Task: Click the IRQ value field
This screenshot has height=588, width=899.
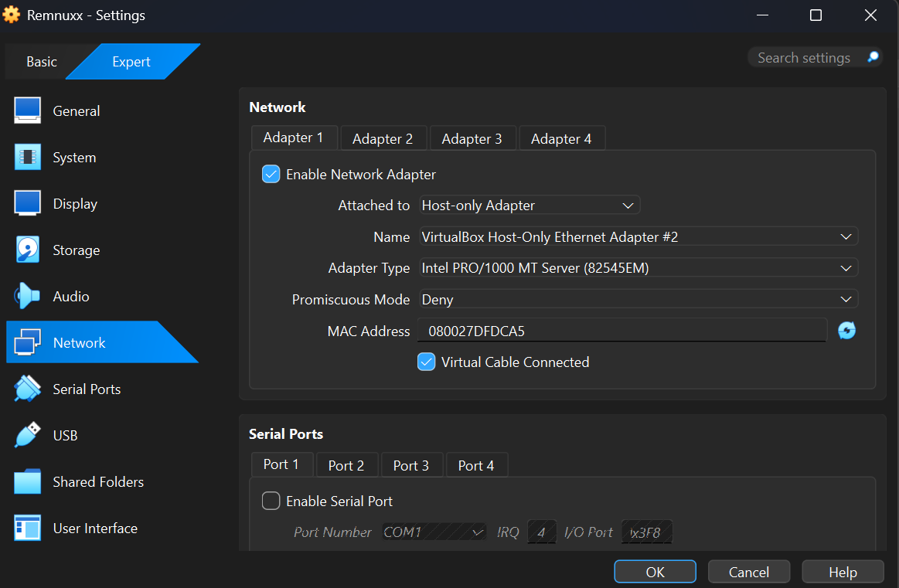Action: tap(542, 532)
